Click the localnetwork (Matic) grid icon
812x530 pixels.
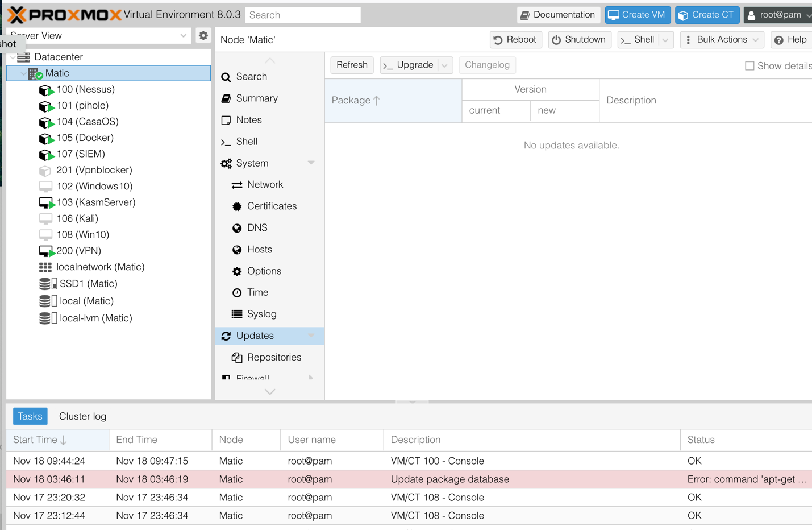[45, 267]
